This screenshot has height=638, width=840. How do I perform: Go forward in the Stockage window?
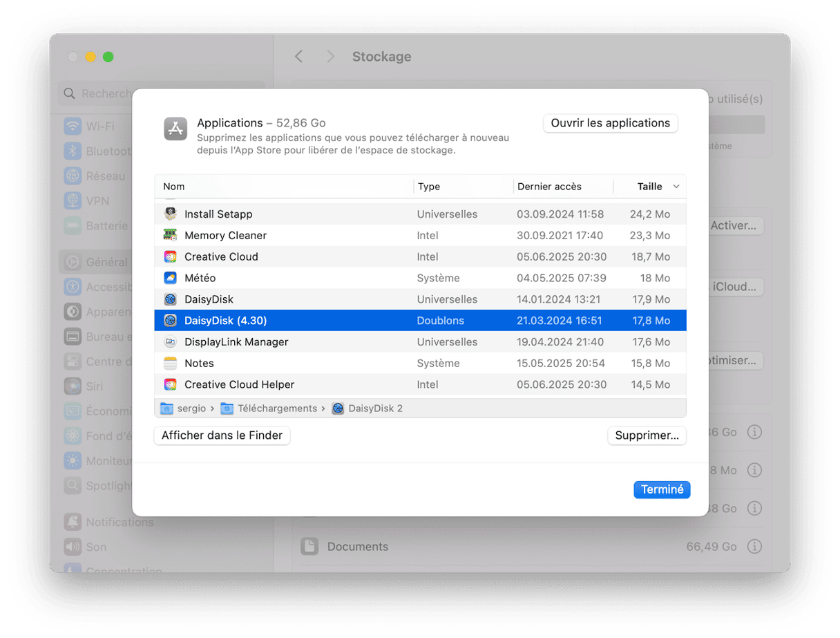click(330, 57)
